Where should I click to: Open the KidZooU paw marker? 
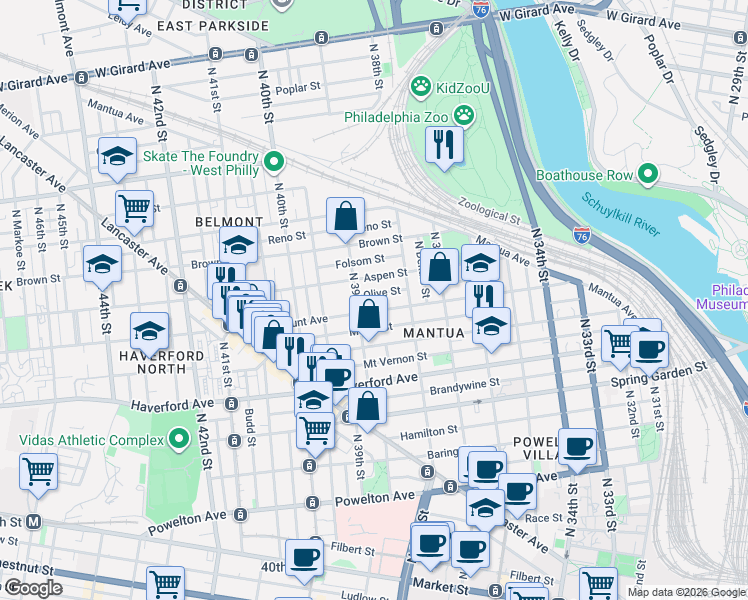(421, 87)
